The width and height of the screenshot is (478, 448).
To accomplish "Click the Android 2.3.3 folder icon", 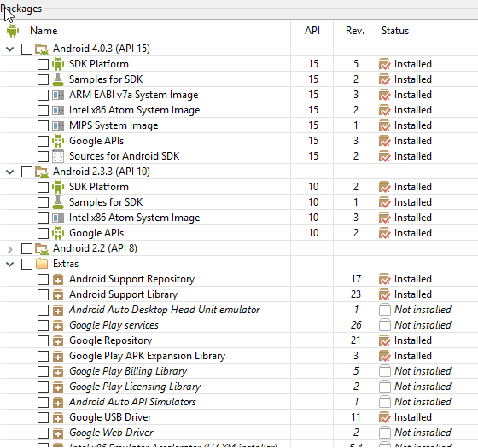I will pos(42,172).
